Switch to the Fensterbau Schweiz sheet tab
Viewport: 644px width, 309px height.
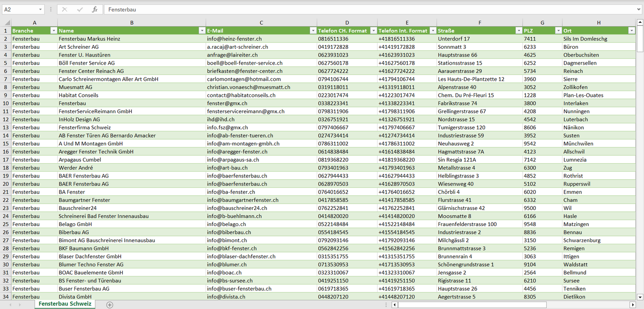point(65,304)
